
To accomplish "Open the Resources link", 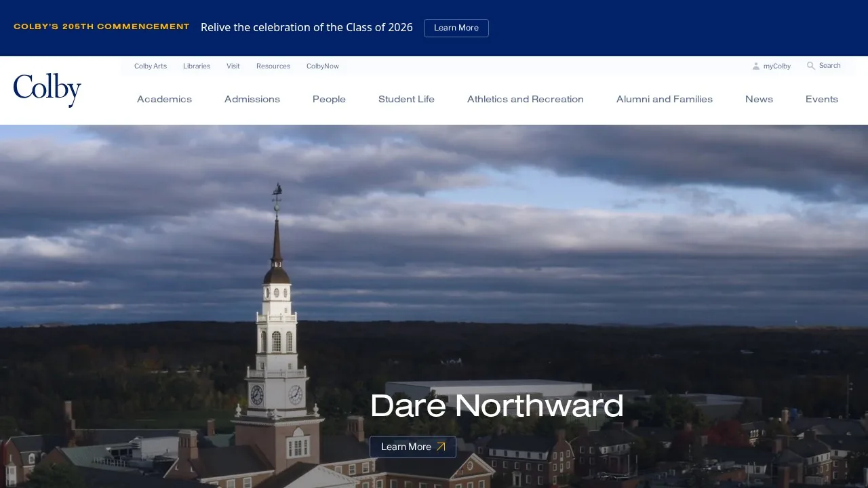I will click(273, 66).
